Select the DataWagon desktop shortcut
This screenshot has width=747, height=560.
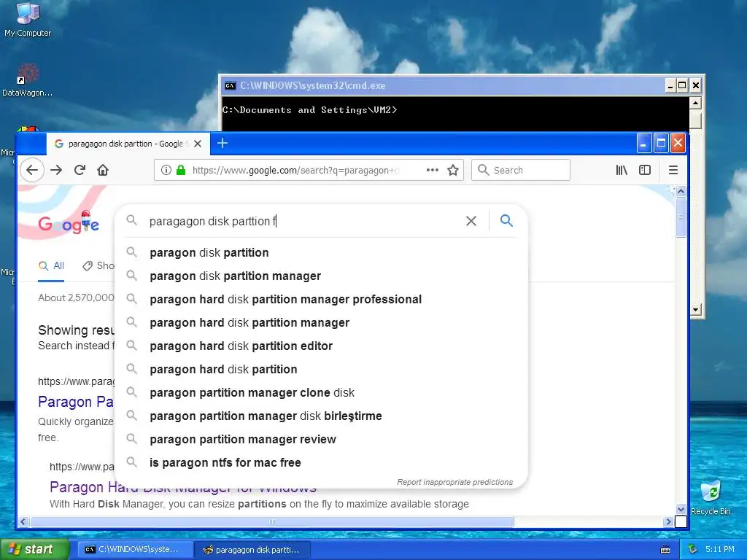(28, 80)
